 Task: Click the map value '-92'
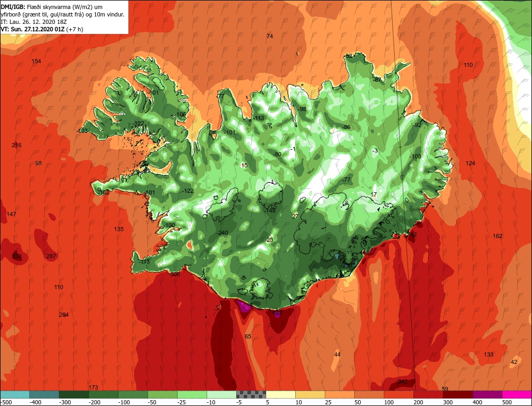coord(417,125)
